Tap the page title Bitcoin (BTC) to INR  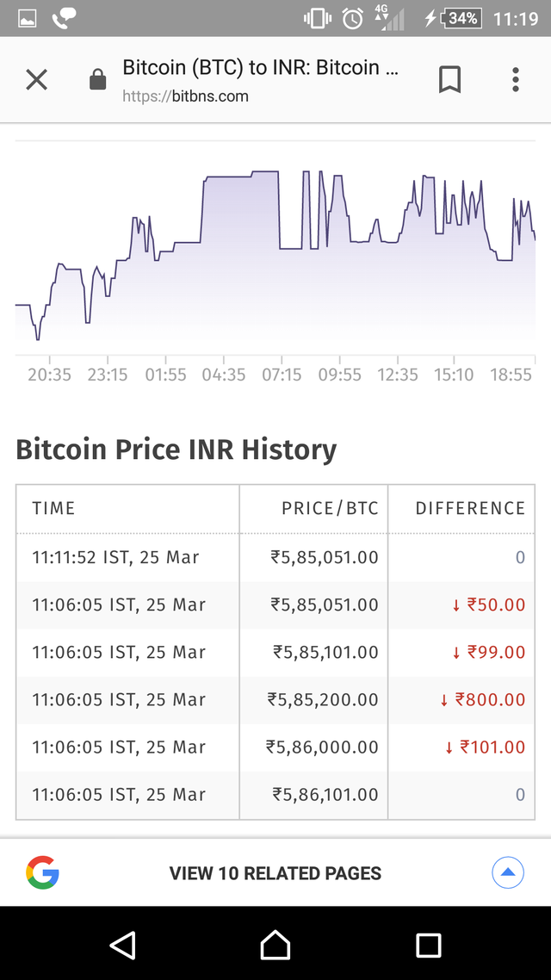click(260, 67)
